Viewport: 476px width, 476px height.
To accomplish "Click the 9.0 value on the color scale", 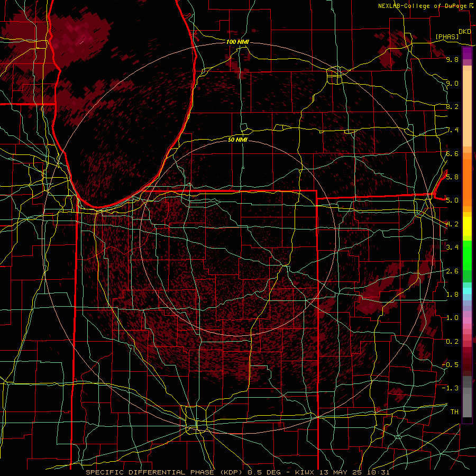I will coord(452,84).
